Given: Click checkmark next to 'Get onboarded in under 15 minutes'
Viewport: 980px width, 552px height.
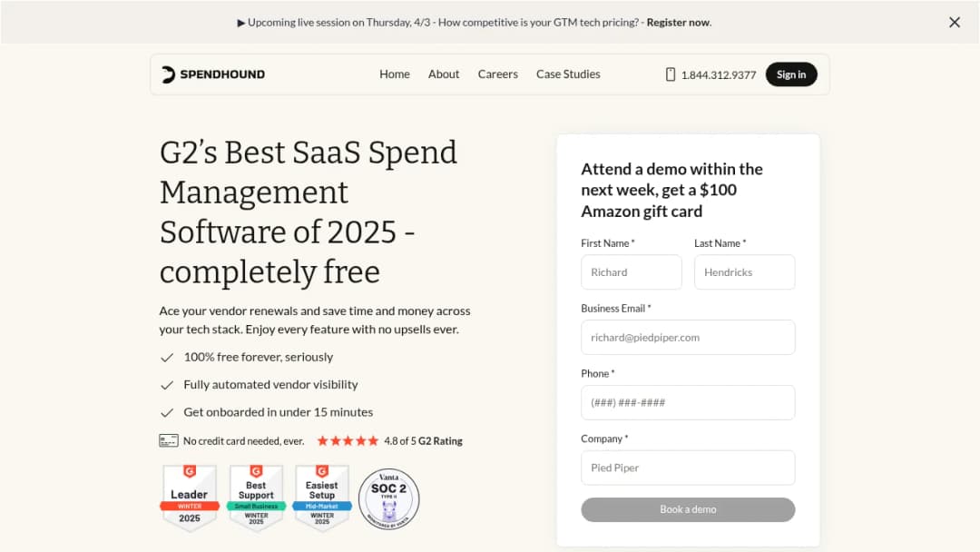Looking at the screenshot, I should 166,412.
